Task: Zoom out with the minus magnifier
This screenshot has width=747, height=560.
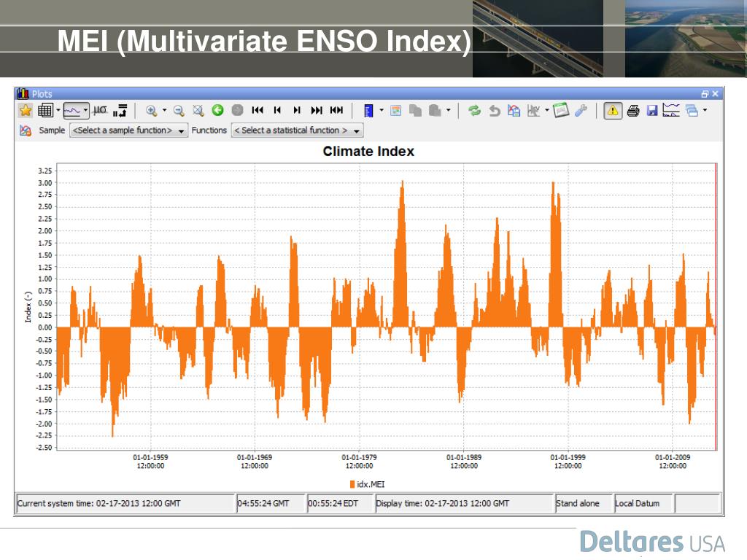Action: [179, 111]
